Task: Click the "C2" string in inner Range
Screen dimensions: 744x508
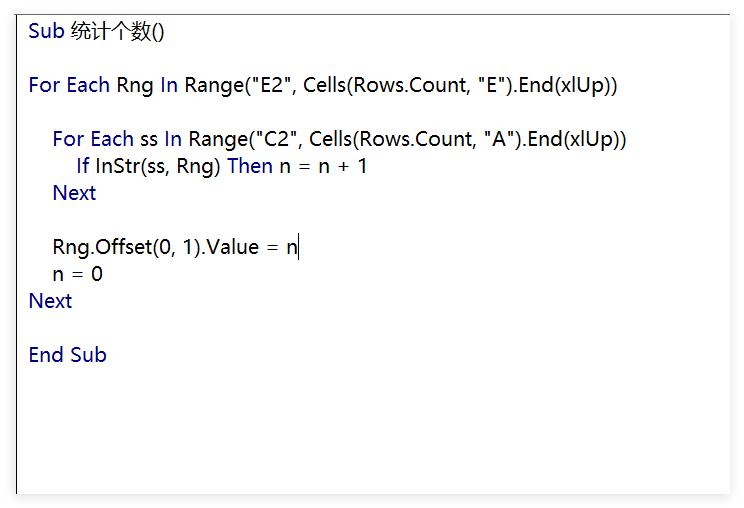Action: 276,139
